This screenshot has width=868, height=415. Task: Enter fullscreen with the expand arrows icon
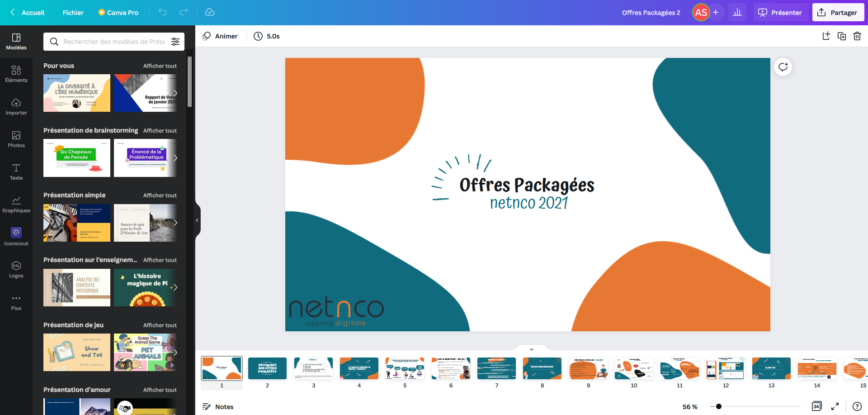coord(835,406)
